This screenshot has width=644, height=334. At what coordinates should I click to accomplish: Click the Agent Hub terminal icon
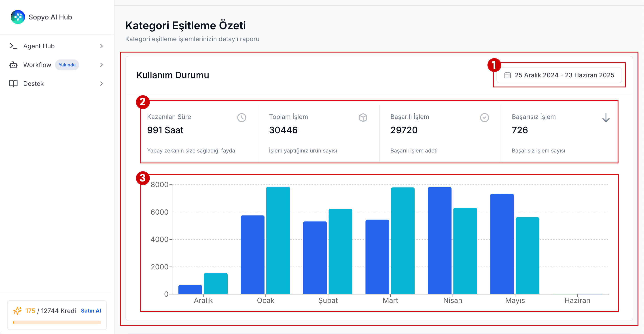click(13, 46)
